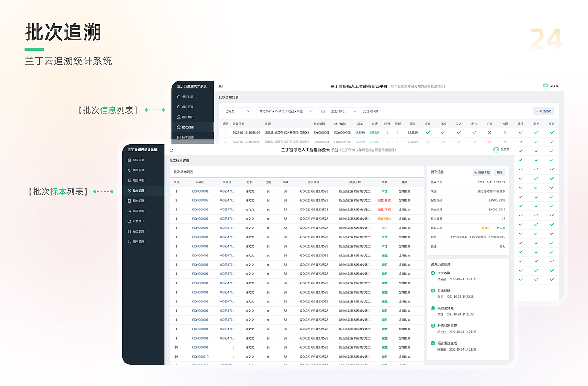Viewport: 588px width, 386px height.
Task: Click 报告发送完成 timeline check icon
Action: click(433, 343)
